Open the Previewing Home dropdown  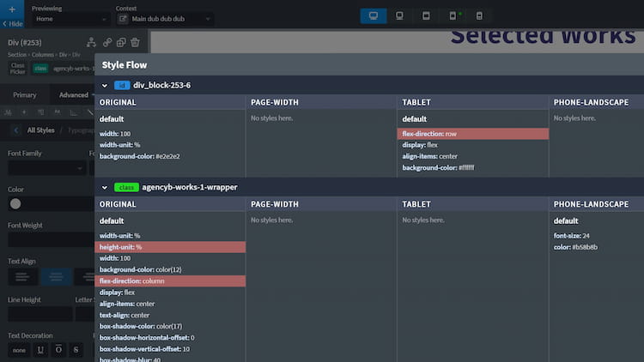tap(70, 19)
